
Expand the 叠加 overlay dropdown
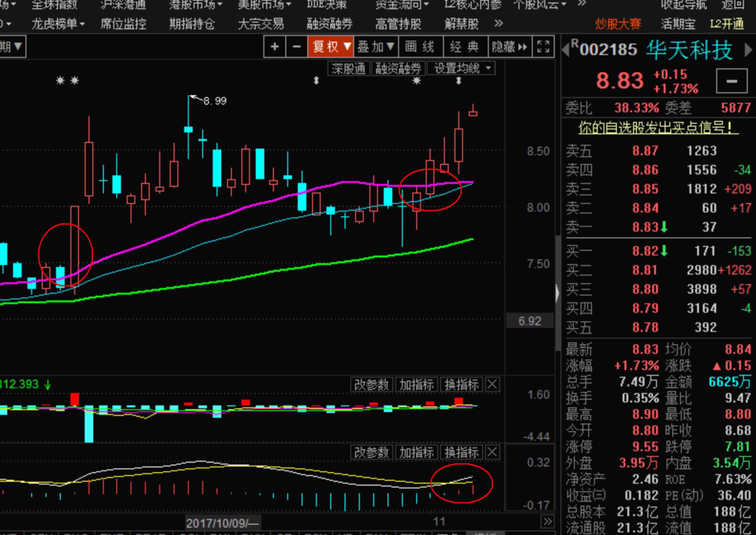point(375,47)
